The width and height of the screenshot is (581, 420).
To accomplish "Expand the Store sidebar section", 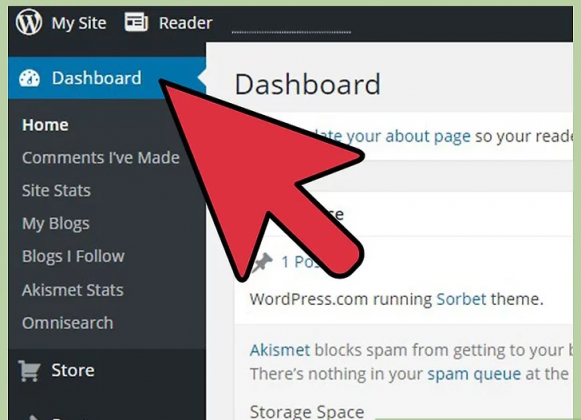I will 73,370.
